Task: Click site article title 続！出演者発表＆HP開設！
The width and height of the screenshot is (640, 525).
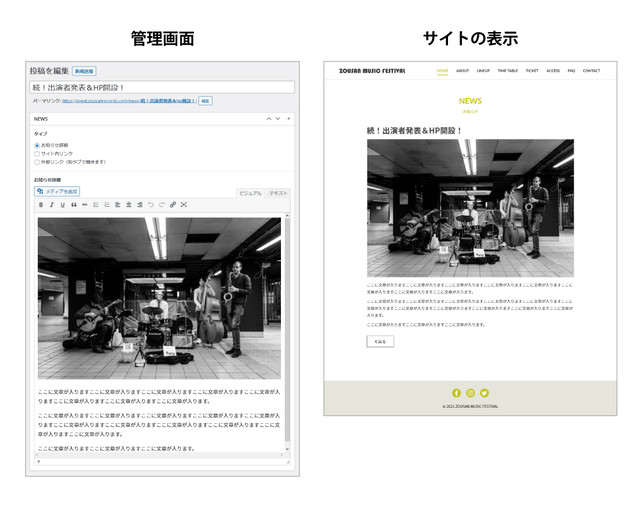Action: click(414, 131)
